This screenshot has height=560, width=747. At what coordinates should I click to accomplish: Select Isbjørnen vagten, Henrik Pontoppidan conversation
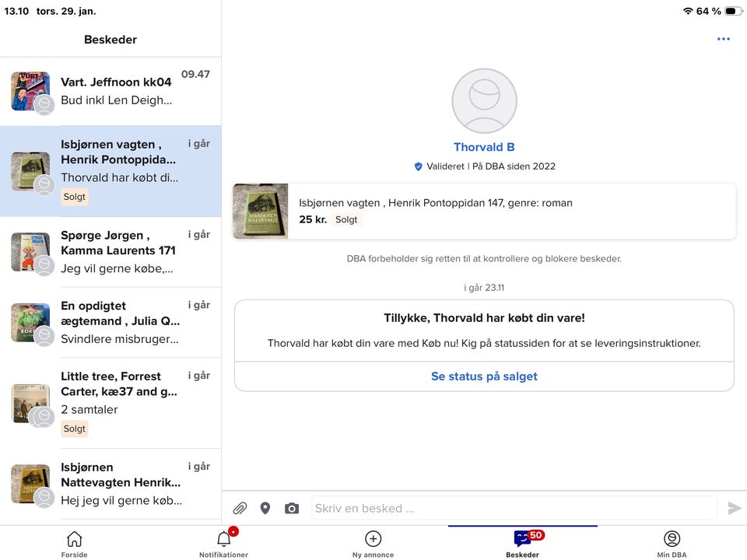coord(110,171)
